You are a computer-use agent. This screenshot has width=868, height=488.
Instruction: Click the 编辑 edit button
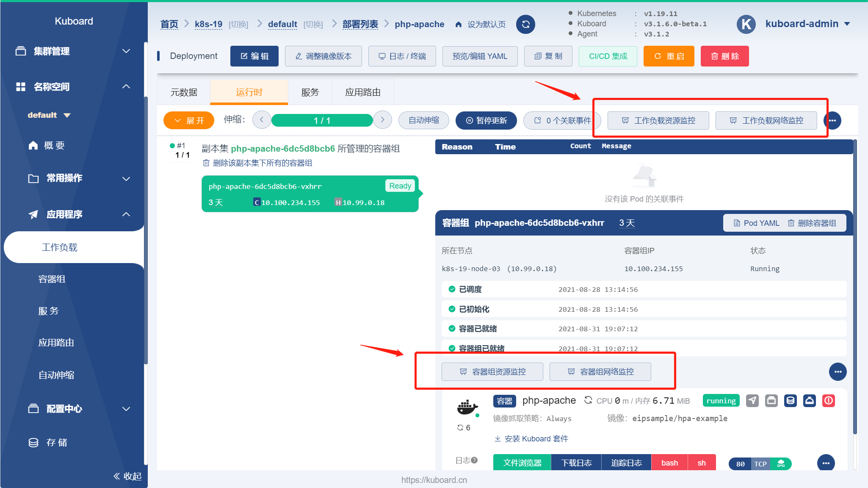[254, 56]
